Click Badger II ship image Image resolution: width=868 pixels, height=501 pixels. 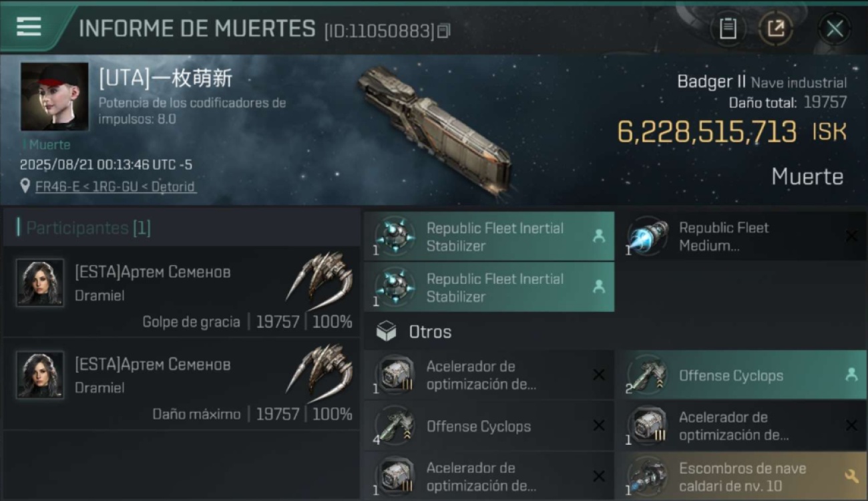click(433, 129)
